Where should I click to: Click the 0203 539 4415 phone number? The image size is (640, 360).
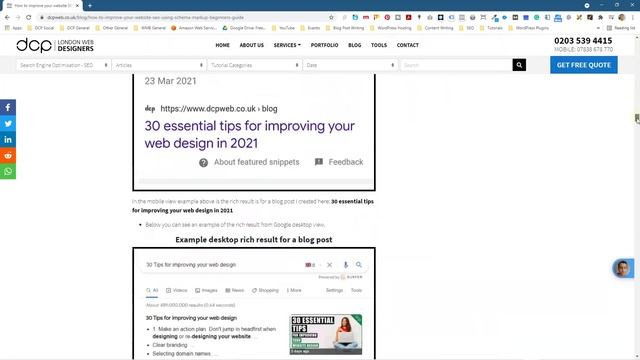pos(583,41)
